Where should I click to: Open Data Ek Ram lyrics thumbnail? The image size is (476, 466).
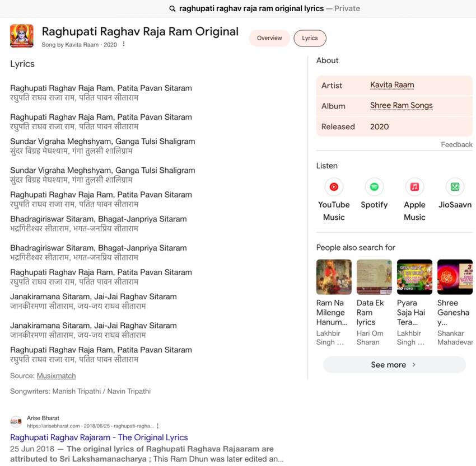pyautogui.click(x=374, y=277)
